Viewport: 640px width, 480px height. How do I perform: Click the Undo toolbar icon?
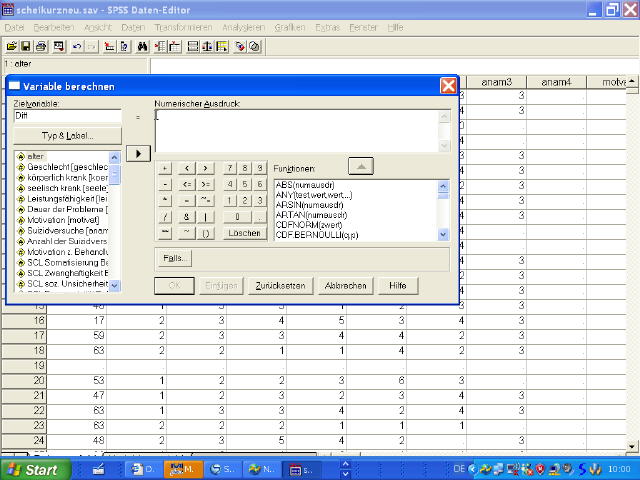click(x=78, y=46)
